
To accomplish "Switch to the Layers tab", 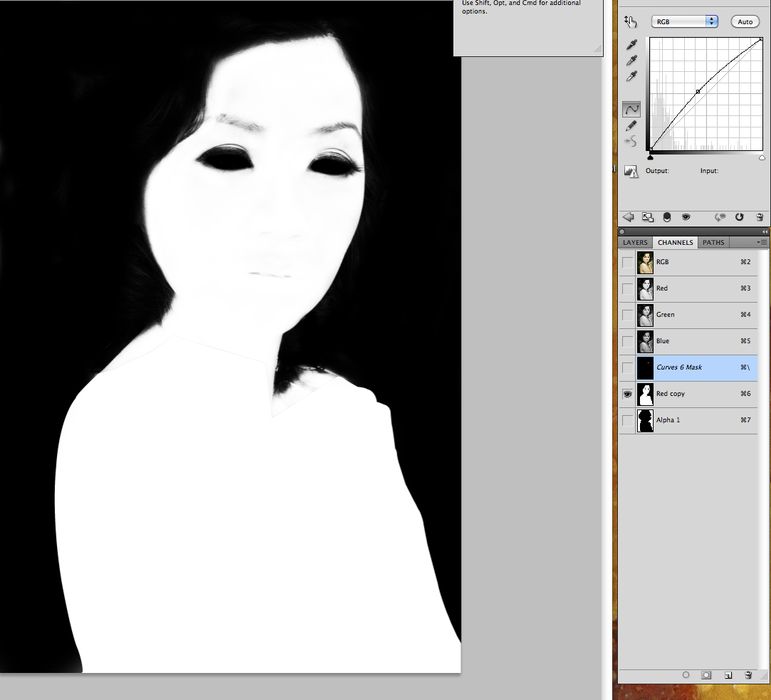I will [635, 243].
